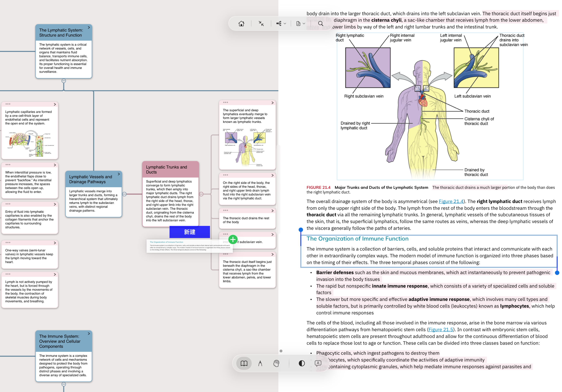Click three-dot handle on right side of body card
Screen dimensions: 562x392
225,175
